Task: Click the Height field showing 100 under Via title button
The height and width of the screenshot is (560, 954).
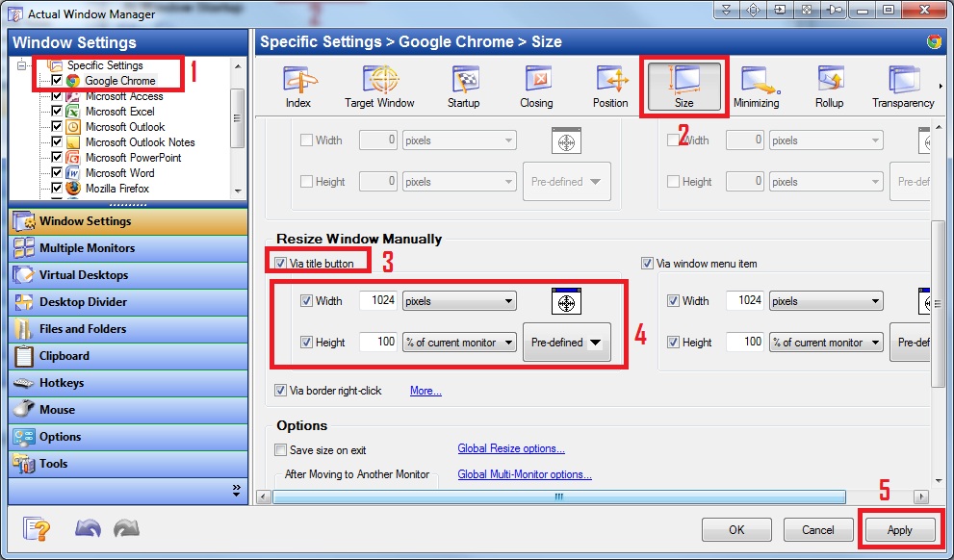Action: (x=378, y=342)
